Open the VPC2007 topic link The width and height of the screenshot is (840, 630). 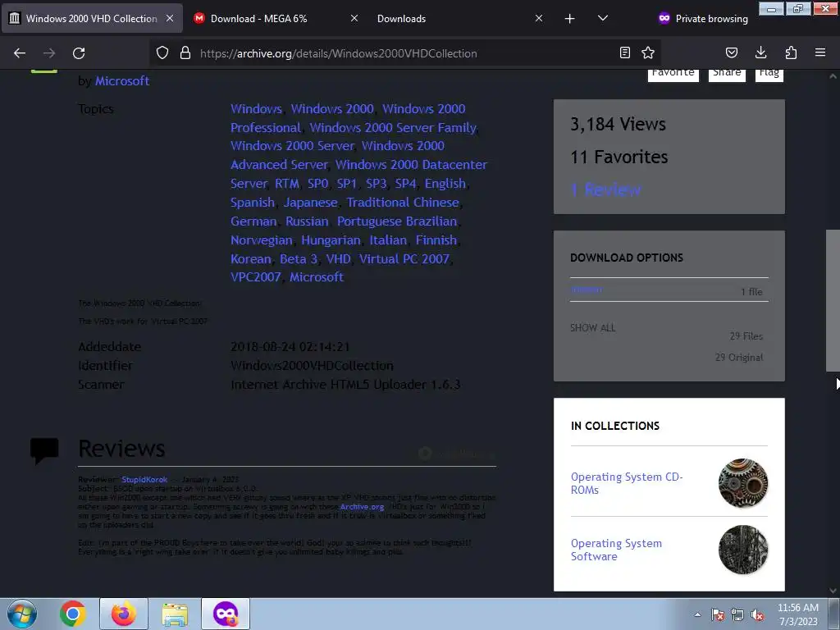pyautogui.click(x=256, y=277)
